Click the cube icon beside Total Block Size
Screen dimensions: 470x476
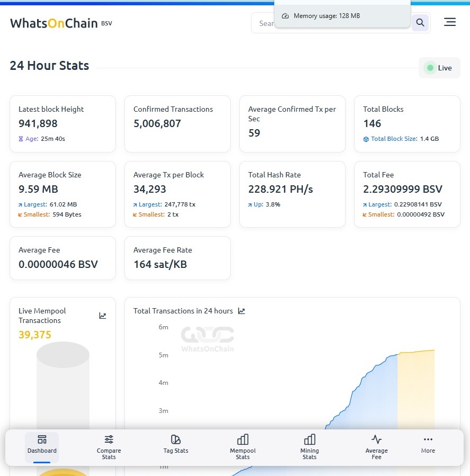pyautogui.click(x=366, y=139)
